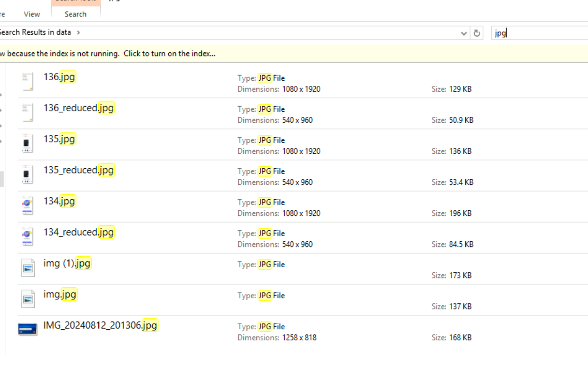Click the img.jpg picture file icon
Viewport: 588px width, 366px height.
click(28, 299)
